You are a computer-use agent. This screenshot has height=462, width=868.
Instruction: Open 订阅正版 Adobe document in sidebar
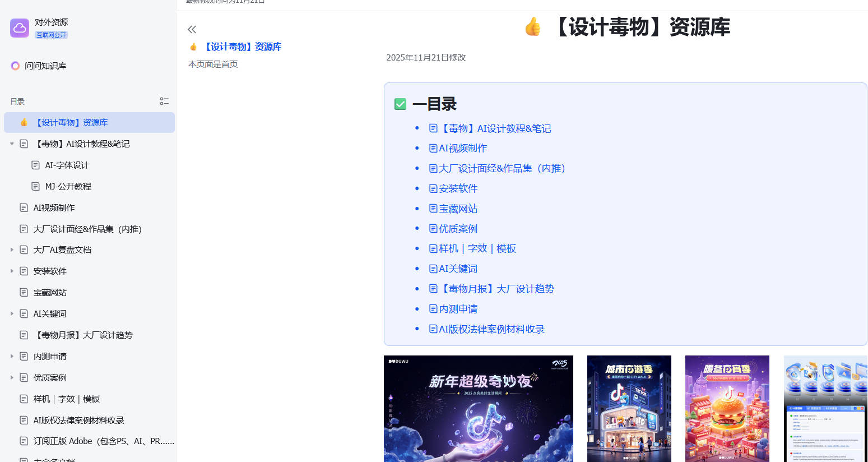click(x=104, y=441)
